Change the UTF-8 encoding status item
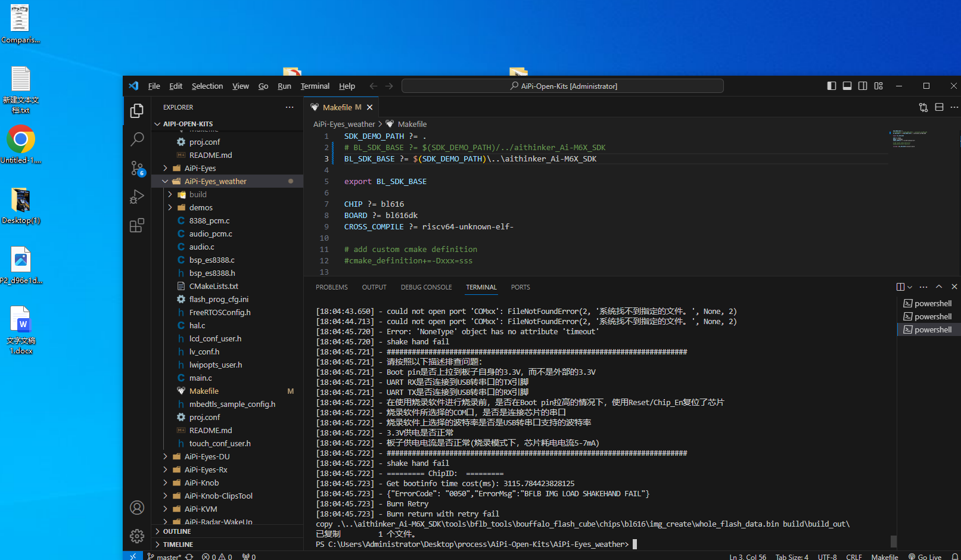This screenshot has width=961, height=560. (x=827, y=556)
